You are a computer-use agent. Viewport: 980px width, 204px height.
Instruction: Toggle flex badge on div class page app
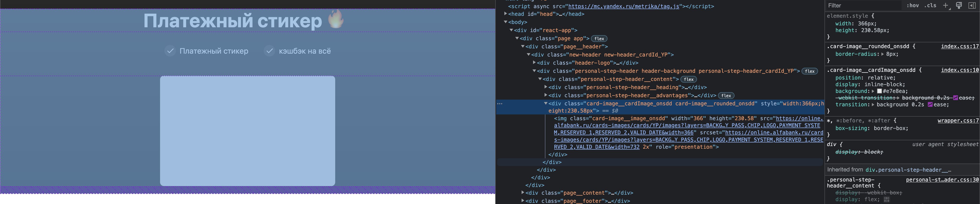(599, 39)
